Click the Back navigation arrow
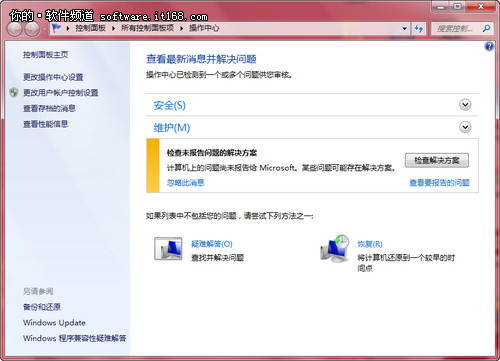This screenshot has height=361, width=500. coord(15,30)
